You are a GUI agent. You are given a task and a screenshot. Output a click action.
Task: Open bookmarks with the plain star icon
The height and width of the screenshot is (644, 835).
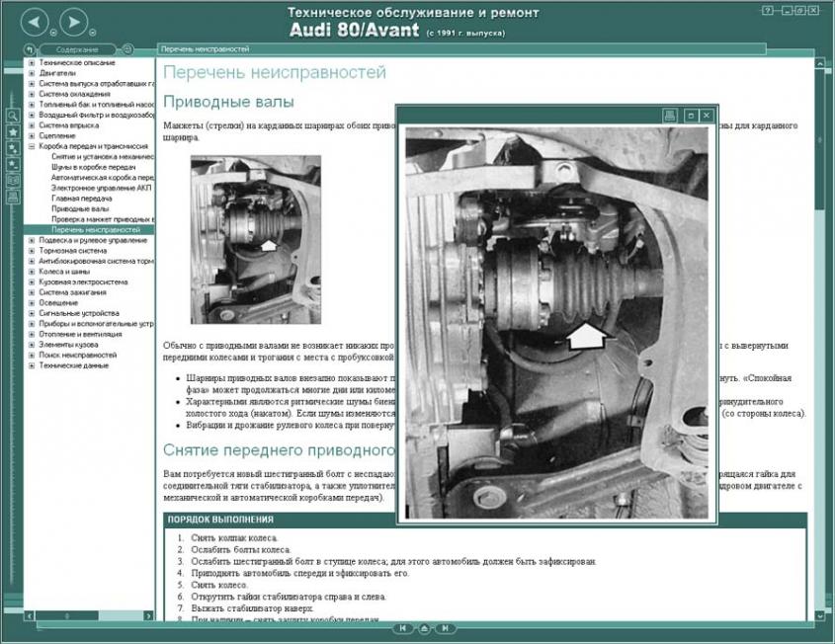[x=13, y=131]
